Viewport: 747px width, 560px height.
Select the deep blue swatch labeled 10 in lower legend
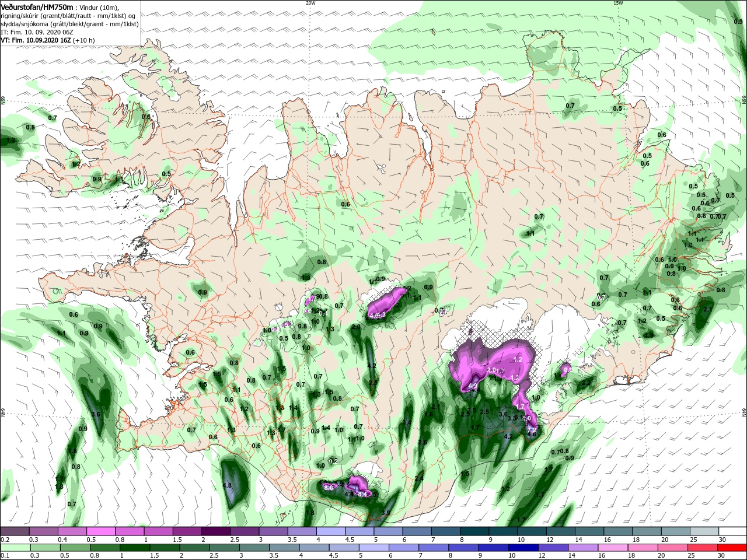pos(522,548)
